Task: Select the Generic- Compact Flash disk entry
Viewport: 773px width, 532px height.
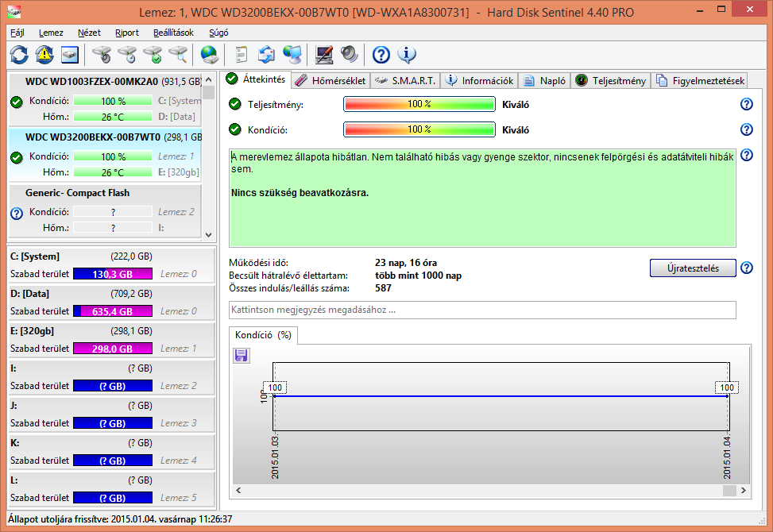Action: coord(105,210)
